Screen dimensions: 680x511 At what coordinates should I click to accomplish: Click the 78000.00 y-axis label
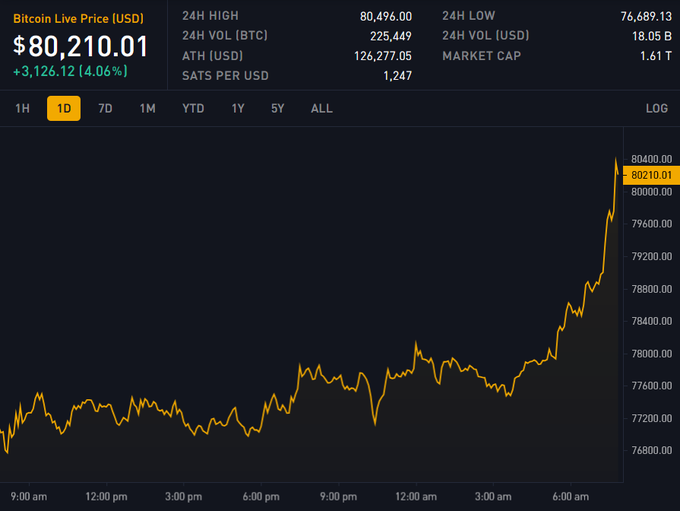[x=651, y=354]
